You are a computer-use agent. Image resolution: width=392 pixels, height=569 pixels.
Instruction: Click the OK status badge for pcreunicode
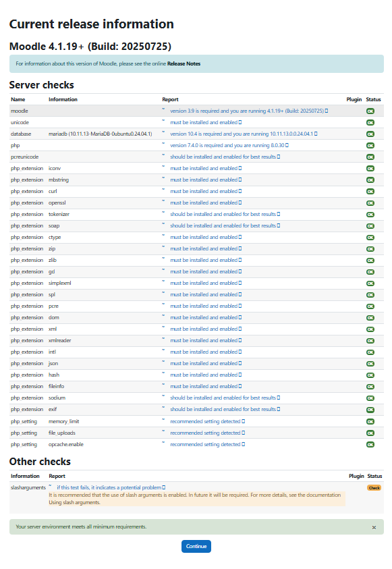pyautogui.click(x=370, y=157)
